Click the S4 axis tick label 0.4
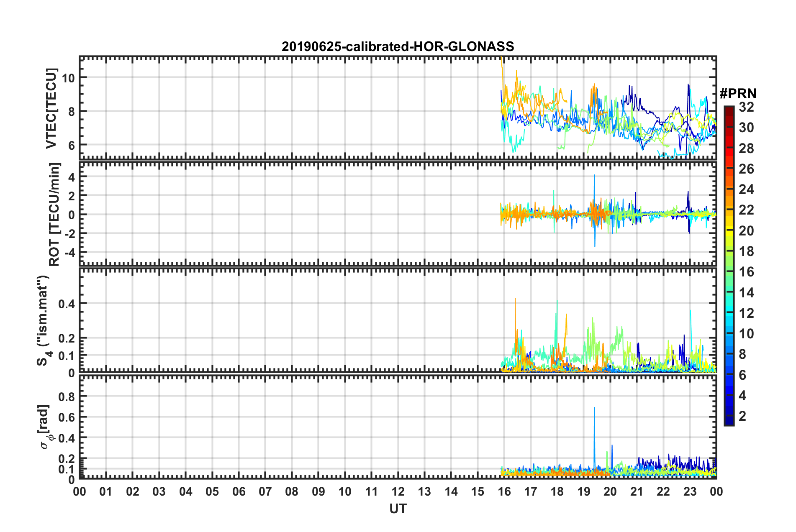Screen dimensions: 796x532 tap(67, 304)
